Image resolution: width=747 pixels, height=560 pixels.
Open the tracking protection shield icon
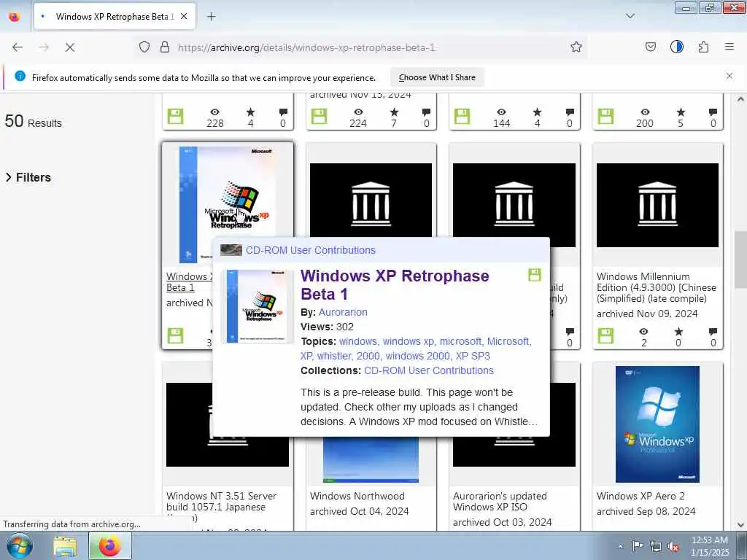pos(144,47)
